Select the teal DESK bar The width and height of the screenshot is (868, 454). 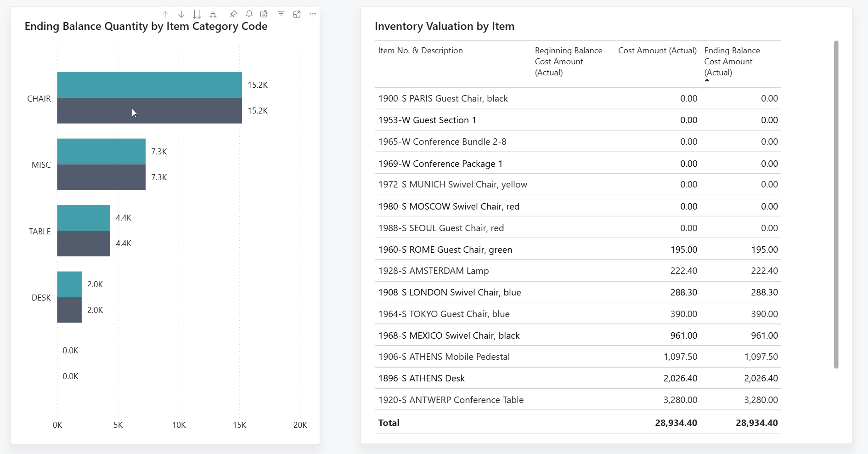pyautogui.click(x=69, y=284)
